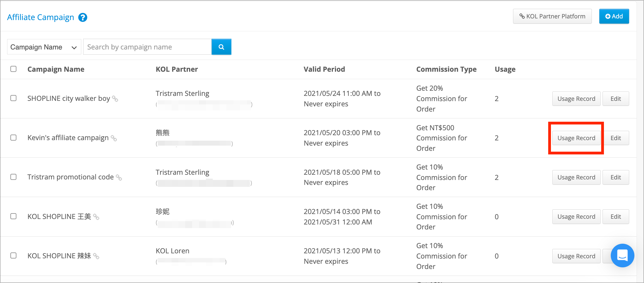Screen dimensions: 644x283
Task: Edit Kevin's affiliate campaign
Action: tap(616, 138)
